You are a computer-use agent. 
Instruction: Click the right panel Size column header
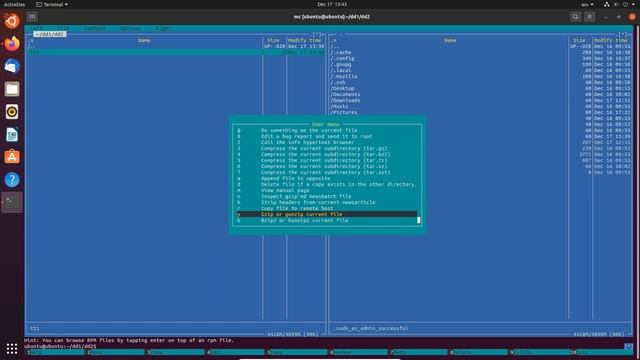point(579,40)
